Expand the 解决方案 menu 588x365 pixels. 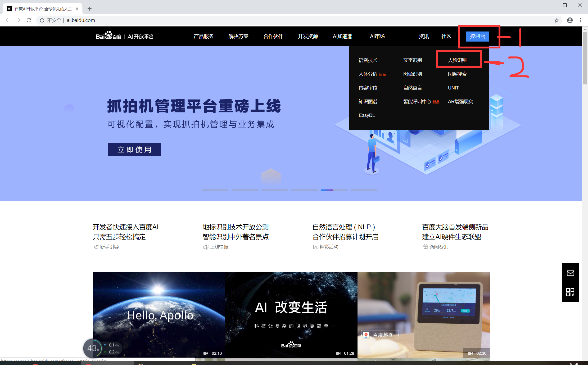click(x=238, y=36)
